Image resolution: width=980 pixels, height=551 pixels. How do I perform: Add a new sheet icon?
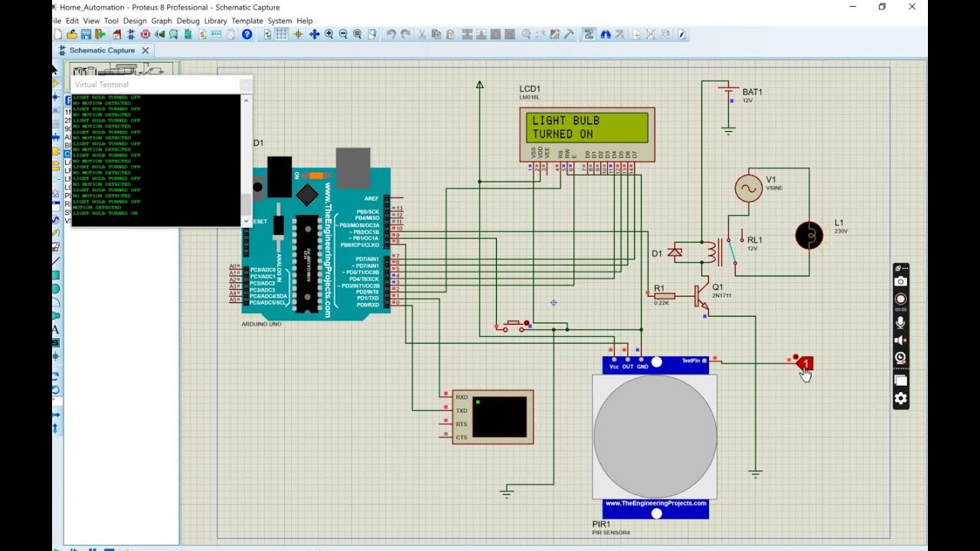pos(636,34)
